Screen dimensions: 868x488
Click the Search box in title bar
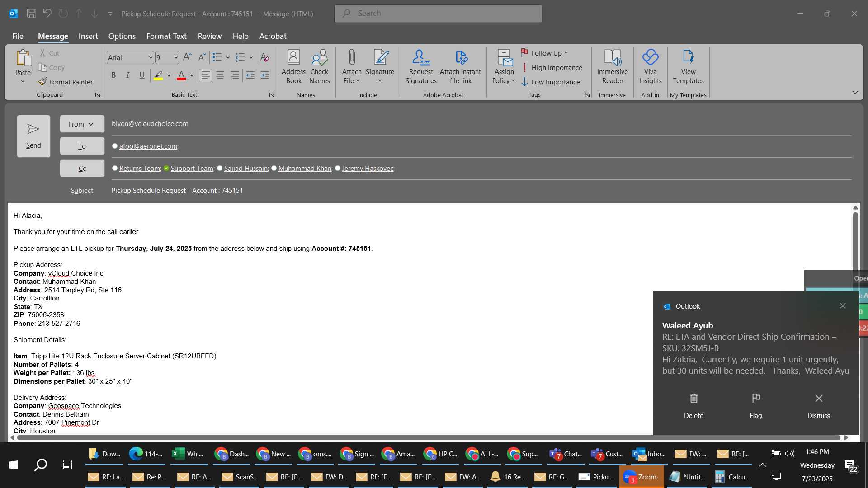click(x=438, y=14)
